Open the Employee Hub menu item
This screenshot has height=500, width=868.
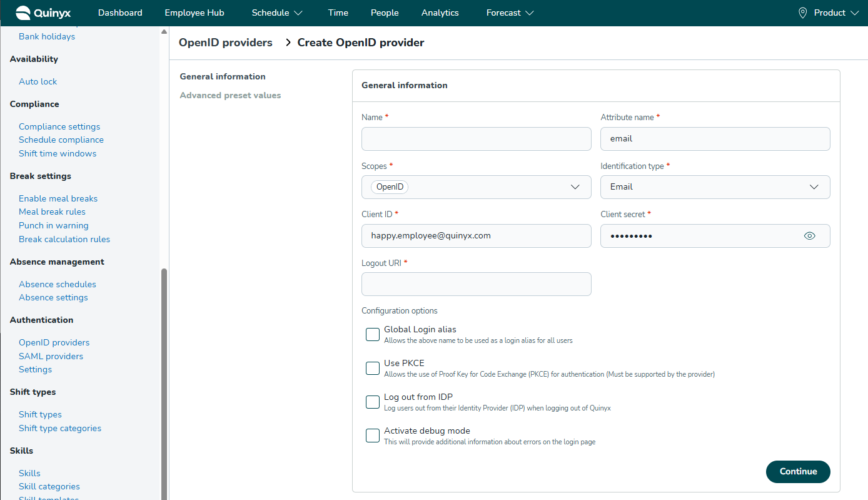tap(194, 13)
